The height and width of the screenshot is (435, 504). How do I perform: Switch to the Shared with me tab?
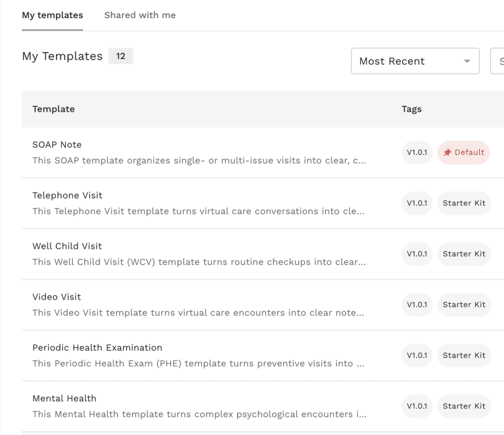point(140,15)
